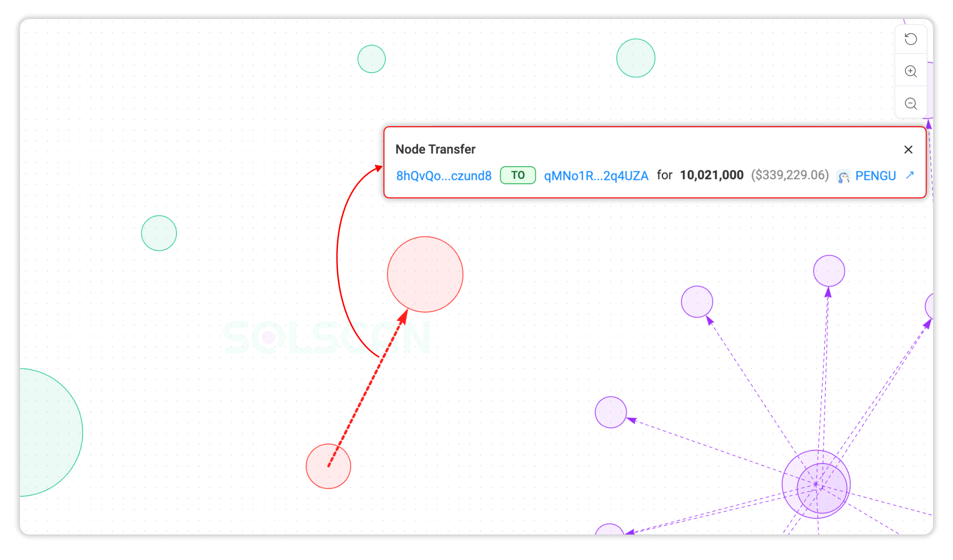Viewport: 953px width, 560px height.
Task: Click the zoom out magnifier icon
Action: 910,103
